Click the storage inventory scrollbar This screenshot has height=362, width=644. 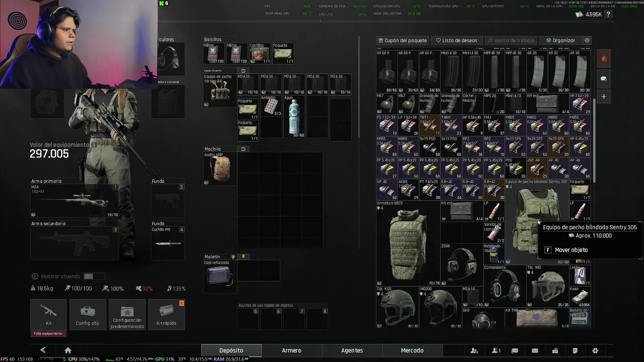594,141
